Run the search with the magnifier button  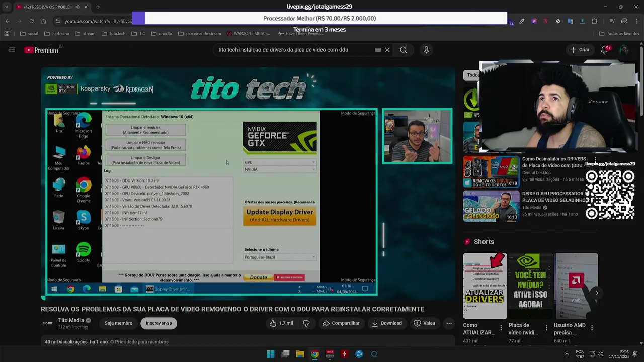tap(404, 50)
